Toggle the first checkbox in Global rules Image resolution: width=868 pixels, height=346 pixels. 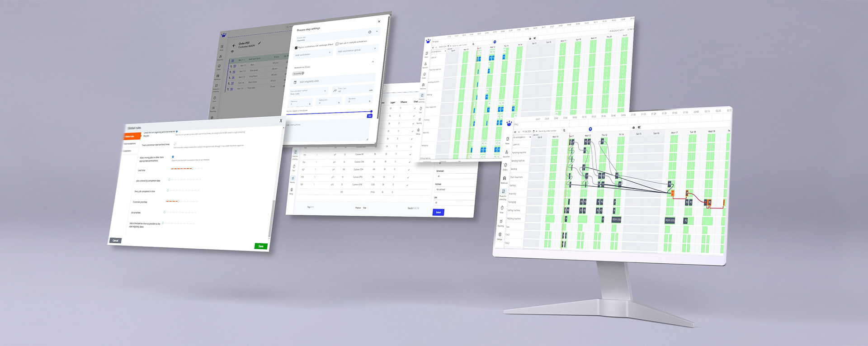pyautogui.click(x=177, y=131)
